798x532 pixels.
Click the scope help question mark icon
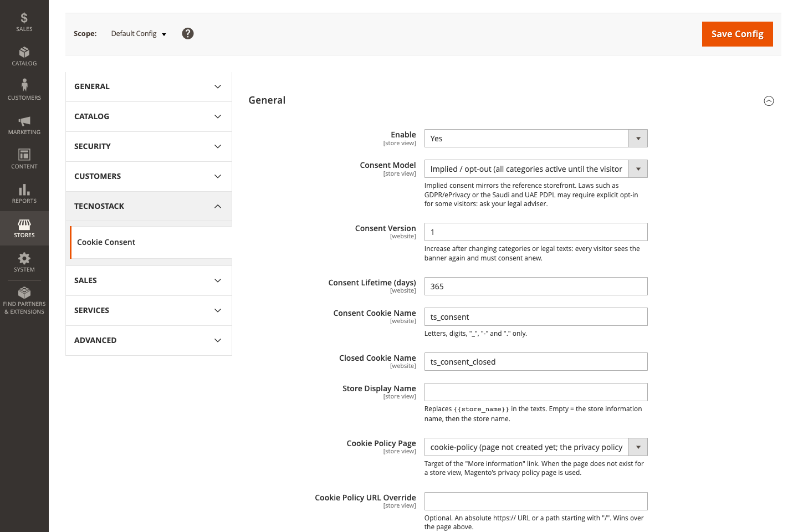click(x=188, y=34)
